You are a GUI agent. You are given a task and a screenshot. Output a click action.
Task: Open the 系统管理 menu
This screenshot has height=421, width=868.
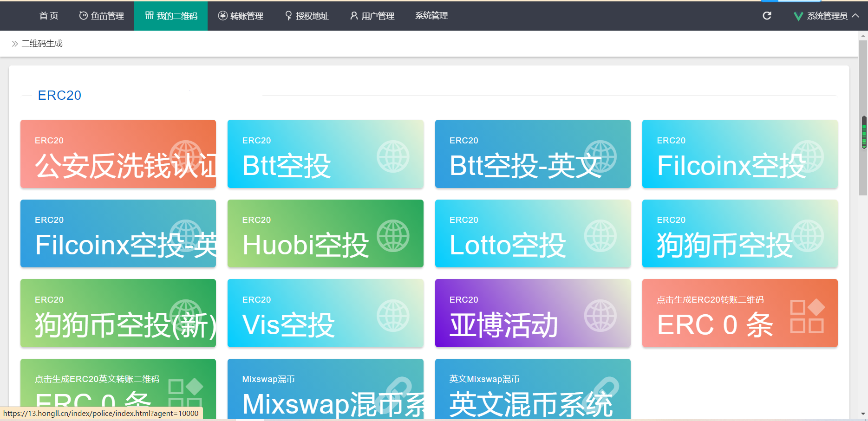point(431,16)
